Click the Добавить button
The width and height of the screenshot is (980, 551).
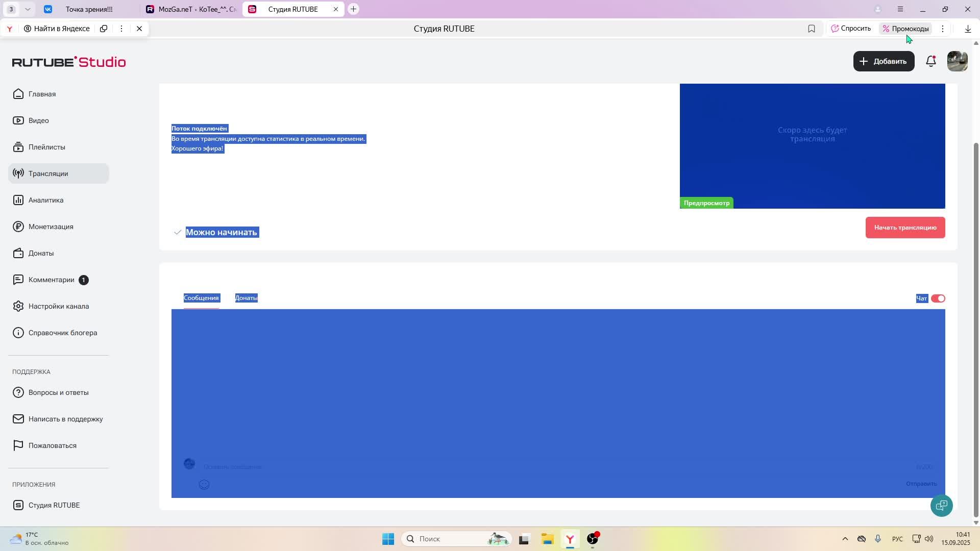tap(884, 61)
